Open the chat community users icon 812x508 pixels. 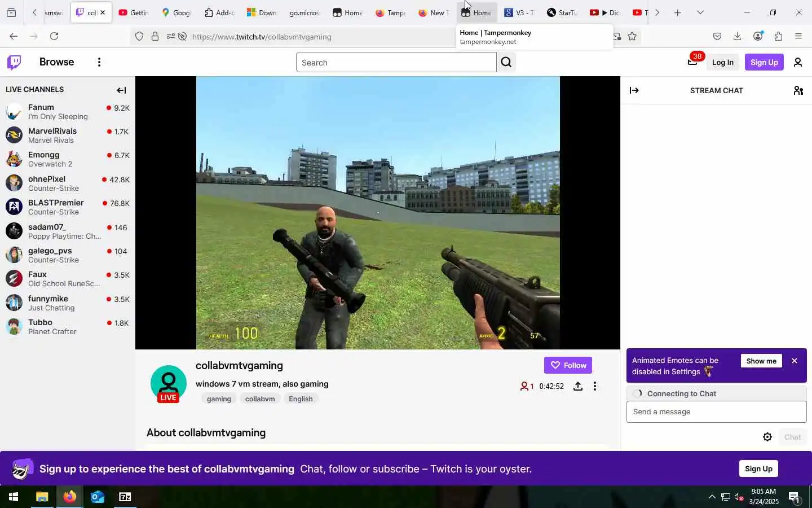tap(798, 90)
